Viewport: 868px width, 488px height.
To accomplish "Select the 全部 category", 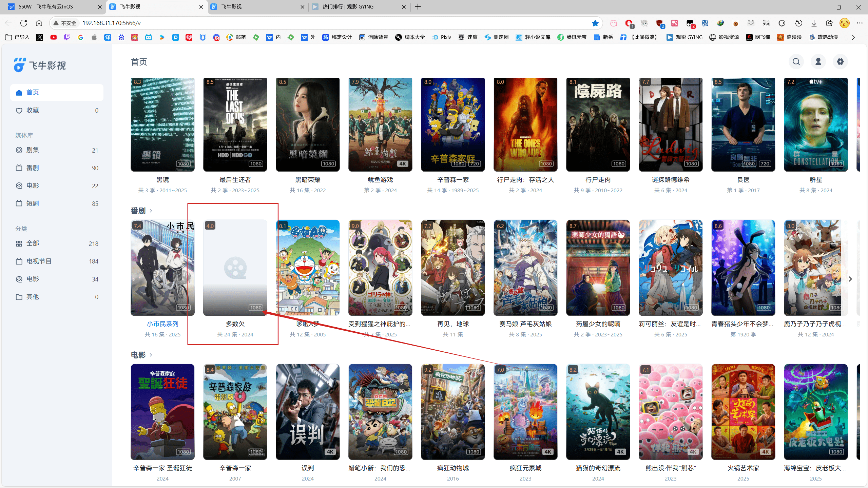I will pyautogui.click(x=57, y=243).
